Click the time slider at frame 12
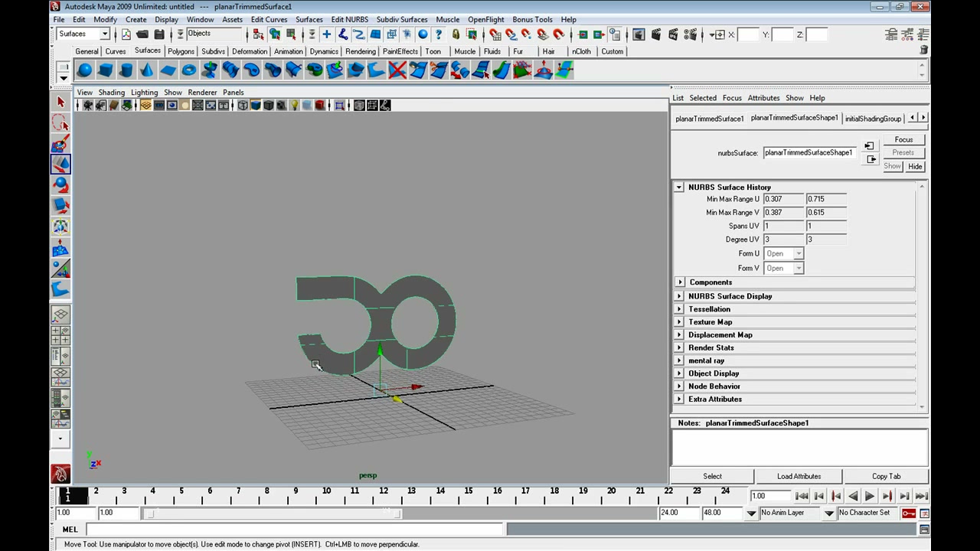980x551 pixels. coord(384,496)
